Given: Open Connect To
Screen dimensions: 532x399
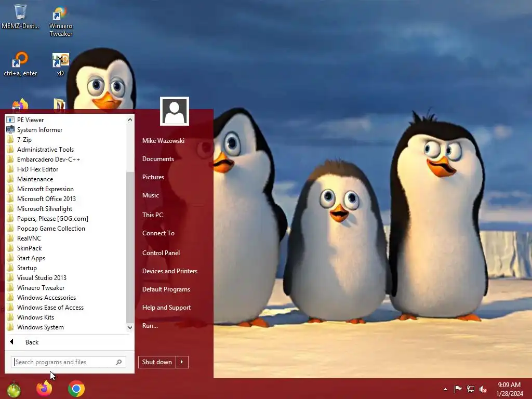Looking at the screenshot, I should (x=158, y=233).
